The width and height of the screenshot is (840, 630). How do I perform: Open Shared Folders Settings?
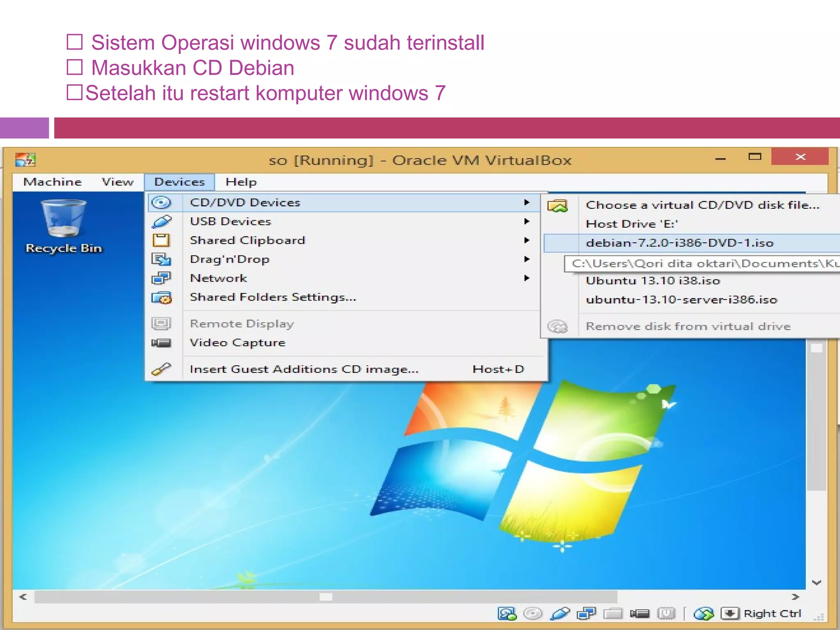tap(273, 297)
